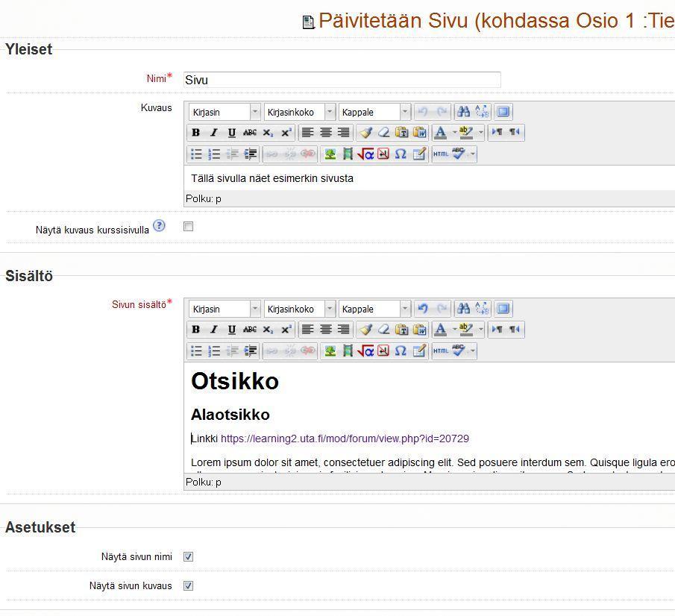Uncheck Näytä sivun nimi
The image size is (675, 616).
(x=188, y=556)
